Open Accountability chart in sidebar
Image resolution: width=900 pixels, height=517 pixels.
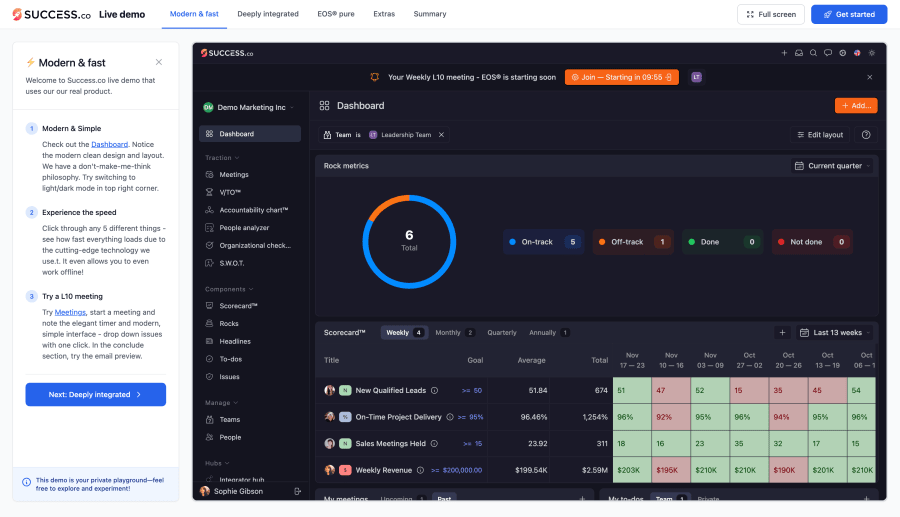point(250,210)
